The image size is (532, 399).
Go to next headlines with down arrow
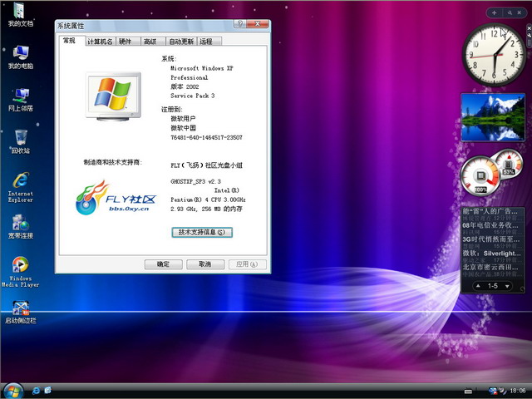tap(507, 286)
